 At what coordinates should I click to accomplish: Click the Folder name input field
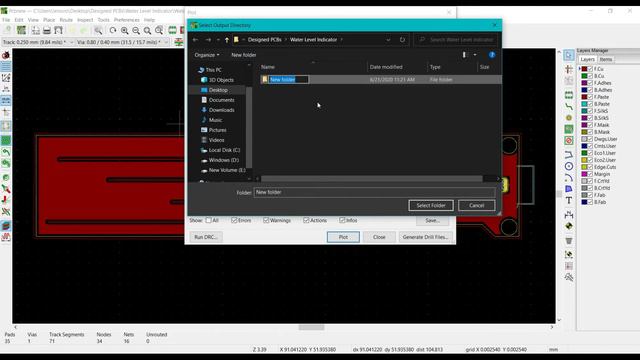coord(374,192)
